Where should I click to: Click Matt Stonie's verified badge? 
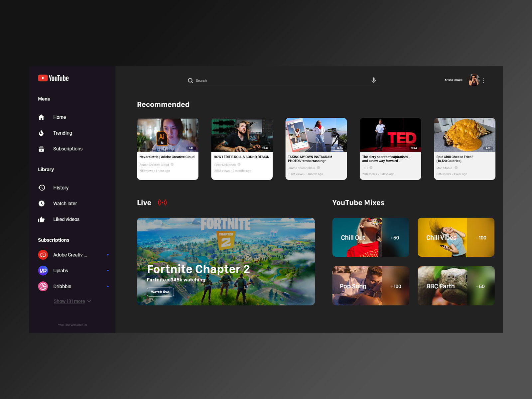(456, 168)
